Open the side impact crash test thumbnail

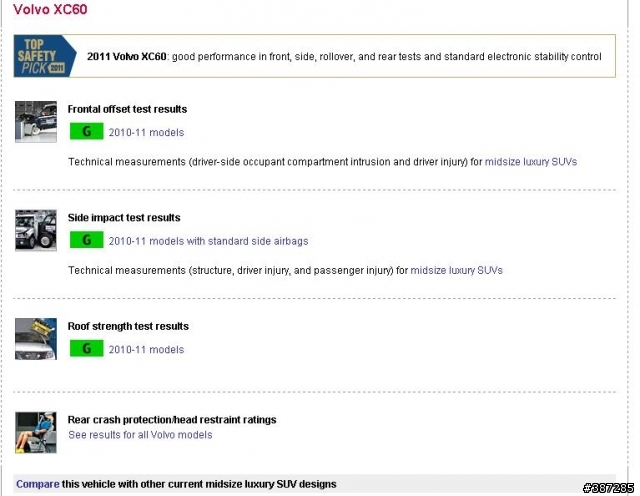(36, 230)
